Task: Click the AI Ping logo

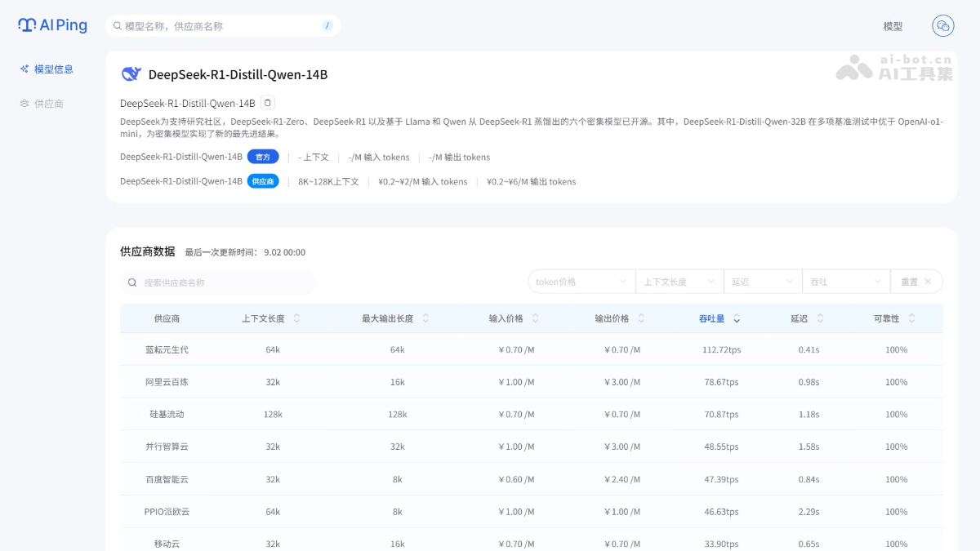Action: tap(52, 25)
